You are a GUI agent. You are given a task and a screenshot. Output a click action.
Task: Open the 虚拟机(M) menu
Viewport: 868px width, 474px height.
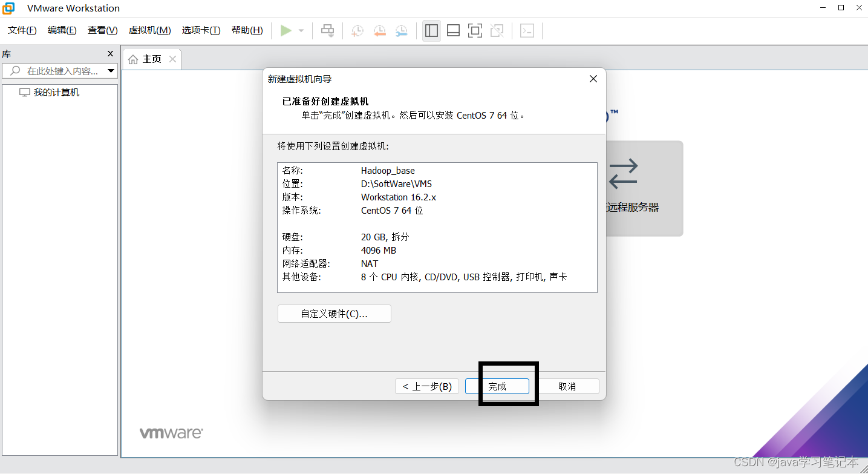click(x=150, y=30)
